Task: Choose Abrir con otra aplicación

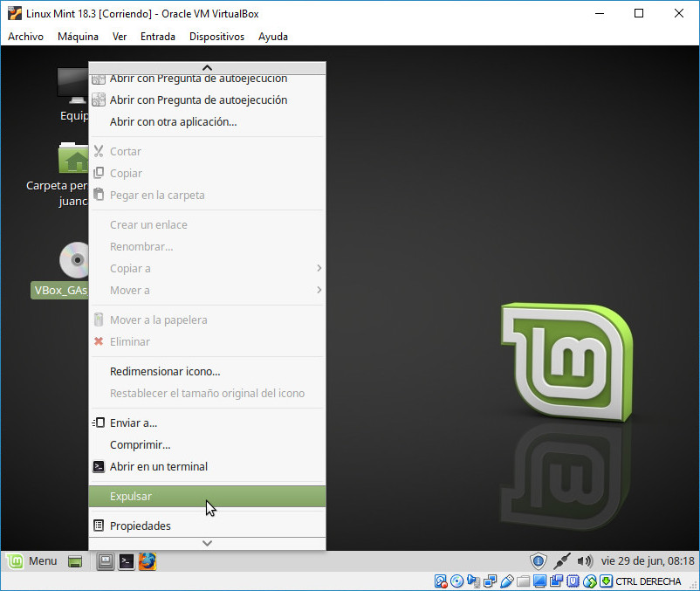Action: pos(207,122)
